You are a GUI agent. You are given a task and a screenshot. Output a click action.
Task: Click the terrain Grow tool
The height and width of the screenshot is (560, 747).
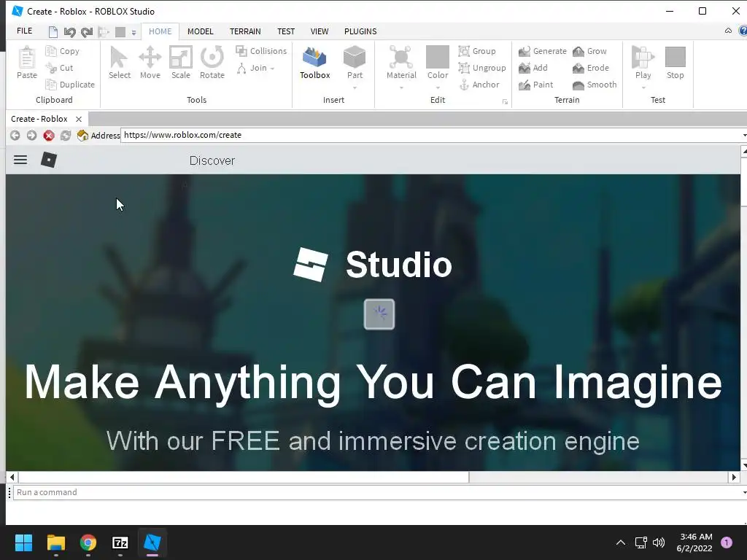[589, 51]
